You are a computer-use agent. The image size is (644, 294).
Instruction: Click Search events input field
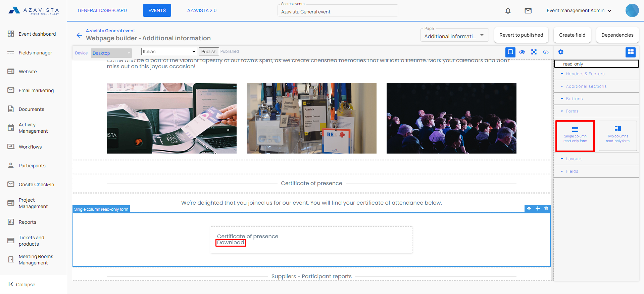point(338,11)
